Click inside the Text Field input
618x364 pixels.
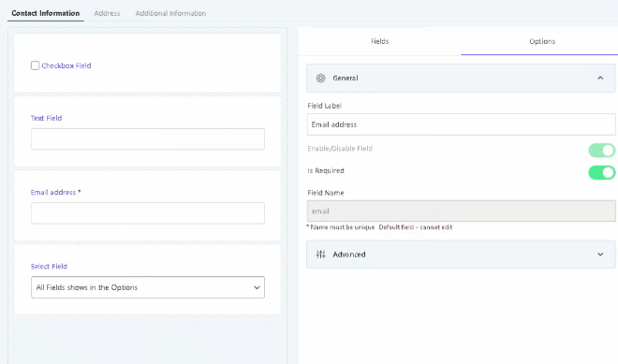point(148,138)
